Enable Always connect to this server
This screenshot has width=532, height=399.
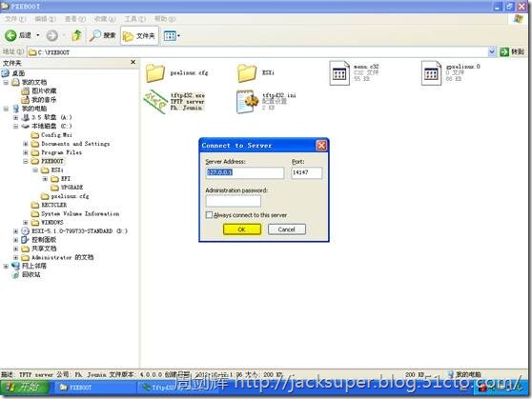210,215
